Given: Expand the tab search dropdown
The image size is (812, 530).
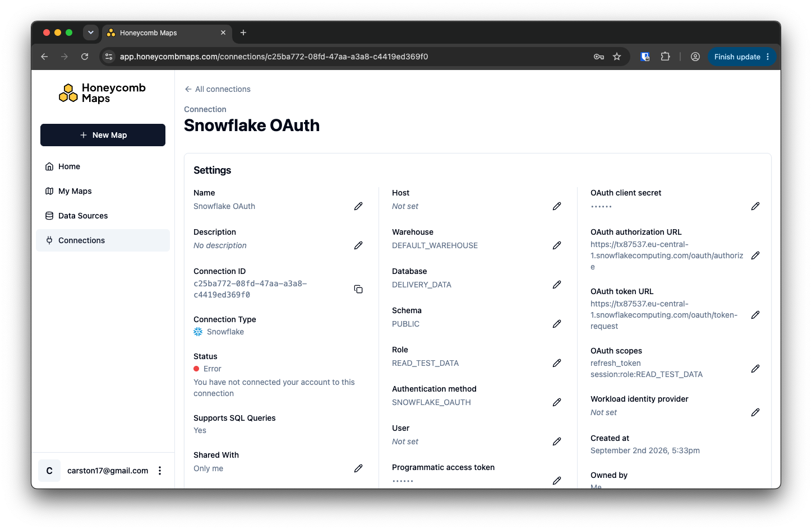Looking at the screenshot, I should [x=91, y=32].
